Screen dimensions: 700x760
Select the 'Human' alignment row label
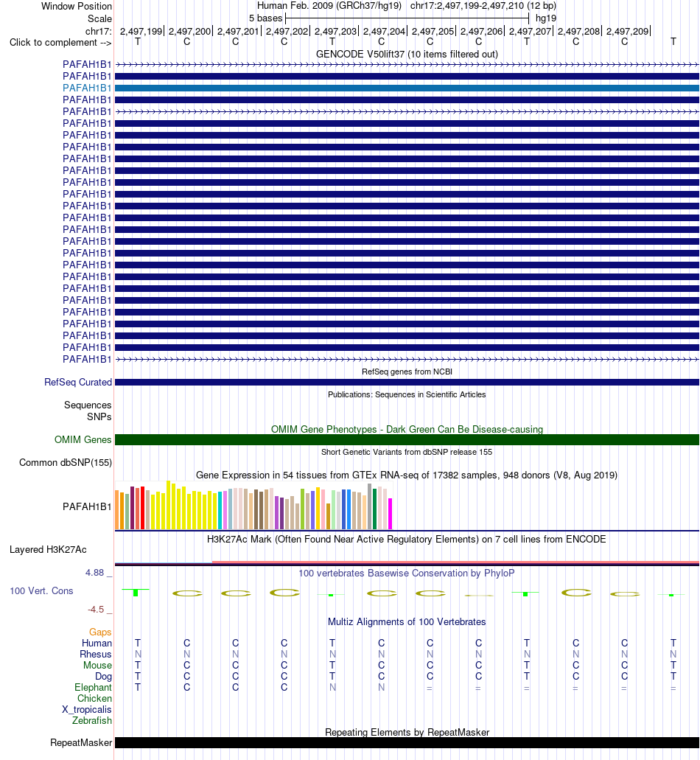(x=97, y=644)
